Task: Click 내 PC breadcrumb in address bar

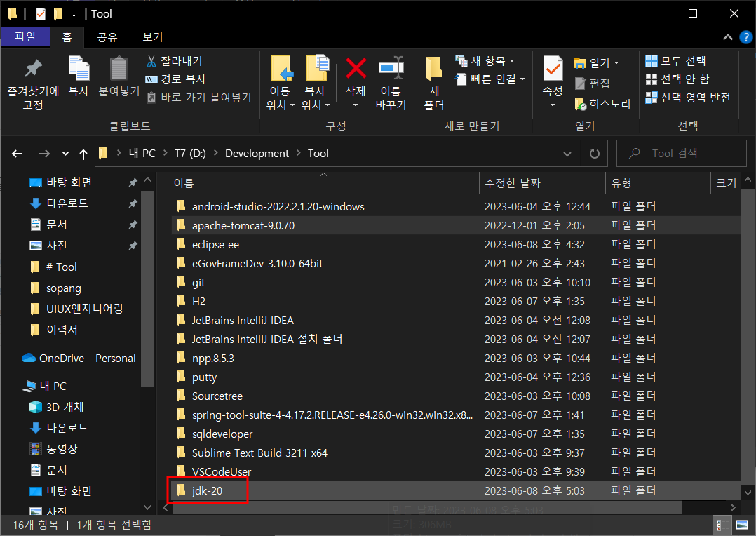Action: (x=142, y=154)
